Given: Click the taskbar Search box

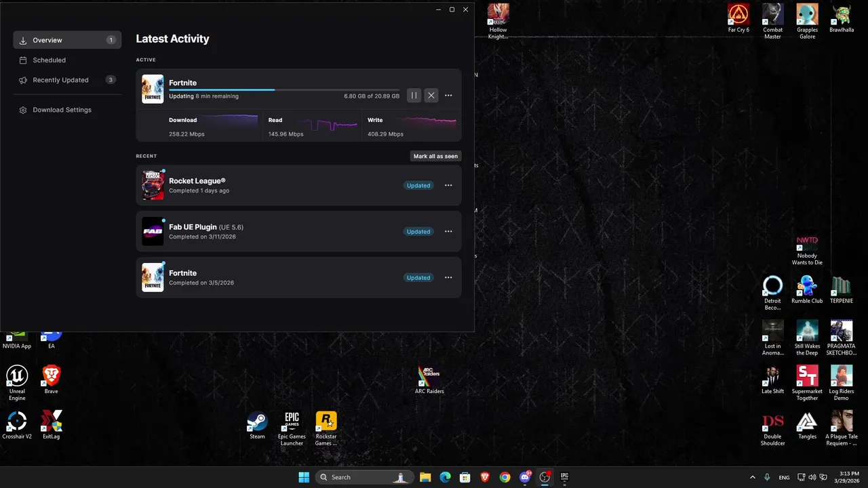Looking at the screenshot, I should (365, 477).
